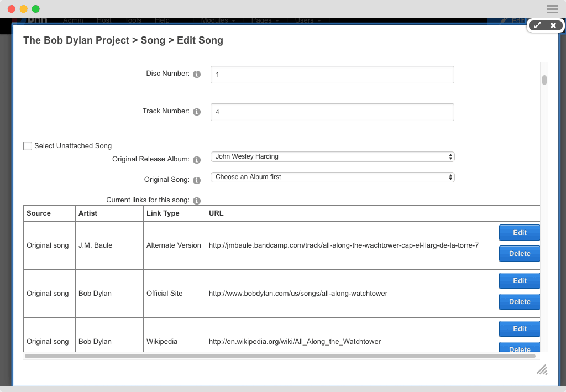
Task: Select the bobdylan.com URL text
Action: coord(298,294)
